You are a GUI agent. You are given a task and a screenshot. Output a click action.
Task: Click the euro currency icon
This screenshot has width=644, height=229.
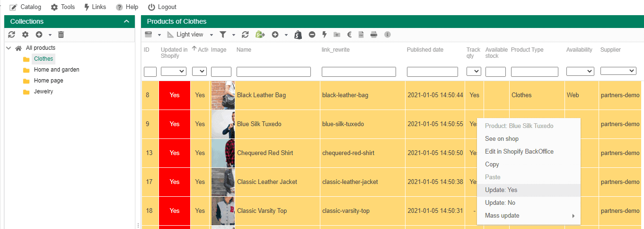coord(349,35)
